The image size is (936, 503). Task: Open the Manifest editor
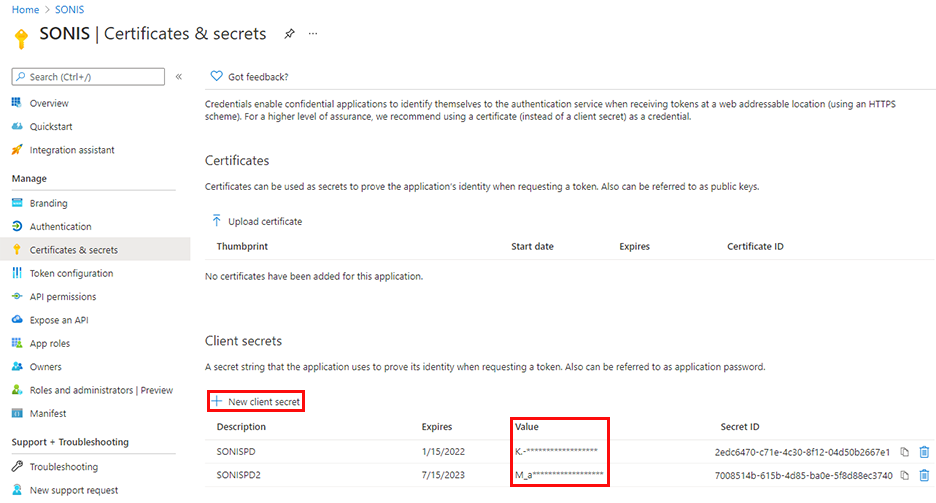coord(48,413)
